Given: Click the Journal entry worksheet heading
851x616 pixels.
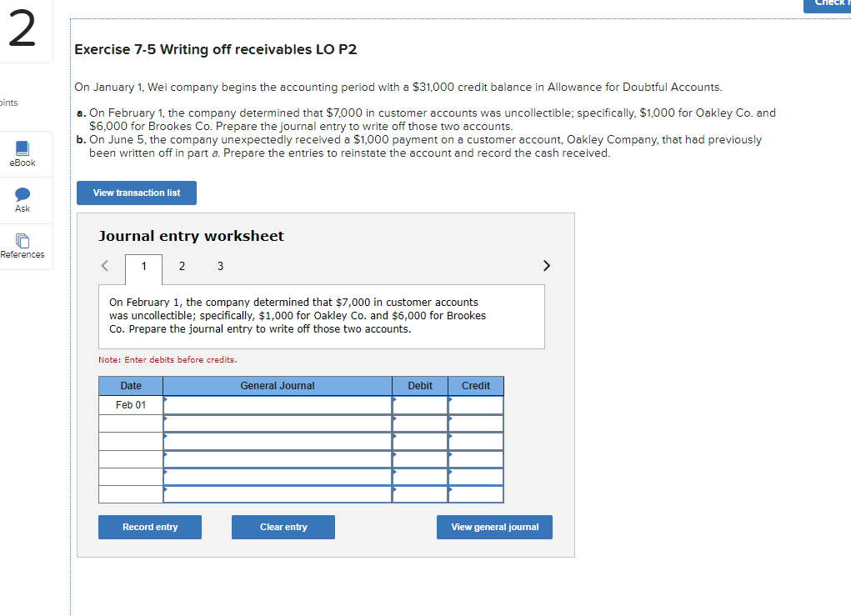Looking at the screenshot, I should tap(191, 236).
